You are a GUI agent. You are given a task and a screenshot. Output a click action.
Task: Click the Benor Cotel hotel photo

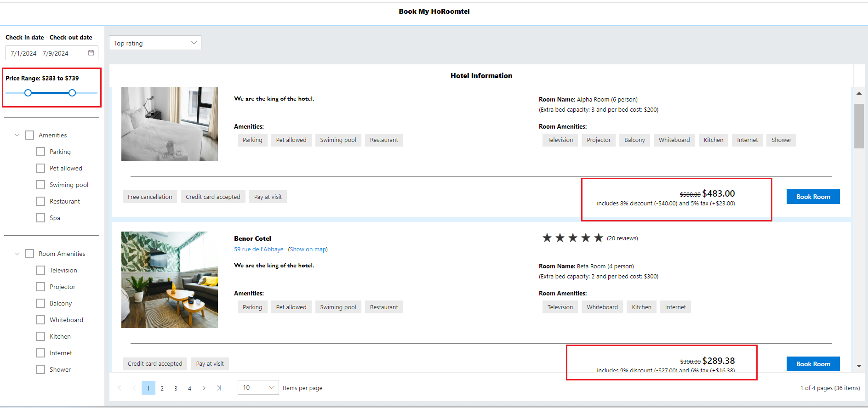170,280
